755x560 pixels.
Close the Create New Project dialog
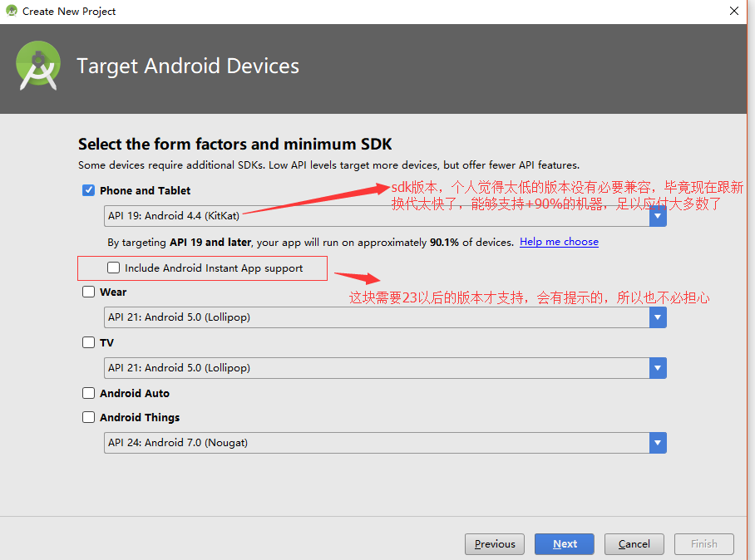click(734, 11)
